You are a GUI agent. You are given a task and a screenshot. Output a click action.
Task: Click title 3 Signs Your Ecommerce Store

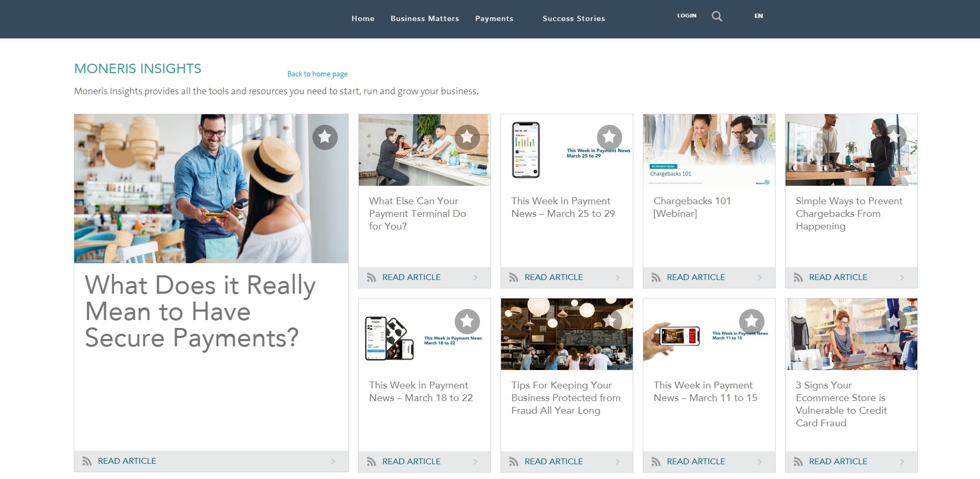[x=841, y=404]
